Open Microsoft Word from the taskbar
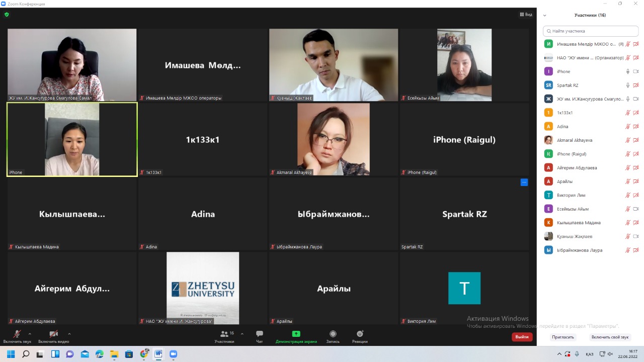Viewport: 644px width, 362px height. tap(158, 354)
